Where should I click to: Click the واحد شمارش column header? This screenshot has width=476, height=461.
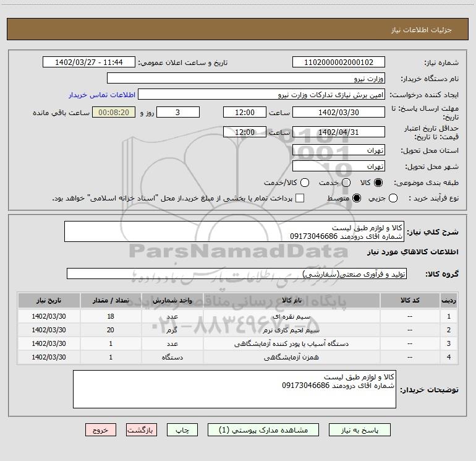tap(172, 300)
